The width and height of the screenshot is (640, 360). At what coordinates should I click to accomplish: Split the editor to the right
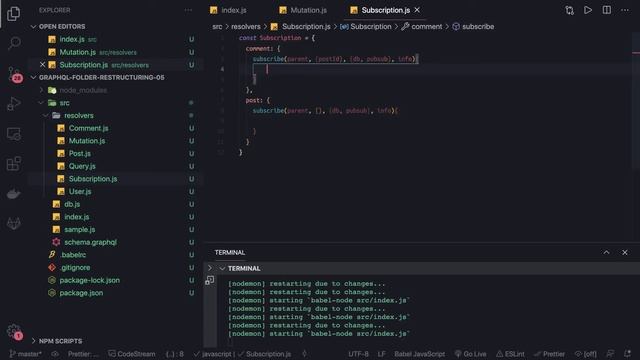[607, 10]
